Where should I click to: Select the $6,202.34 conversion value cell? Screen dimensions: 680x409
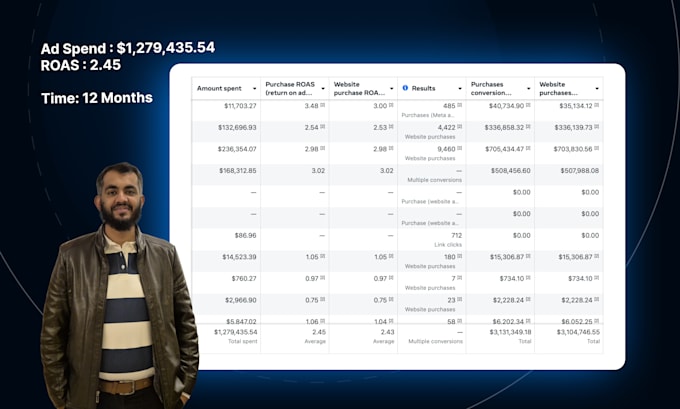coord(508,321)
